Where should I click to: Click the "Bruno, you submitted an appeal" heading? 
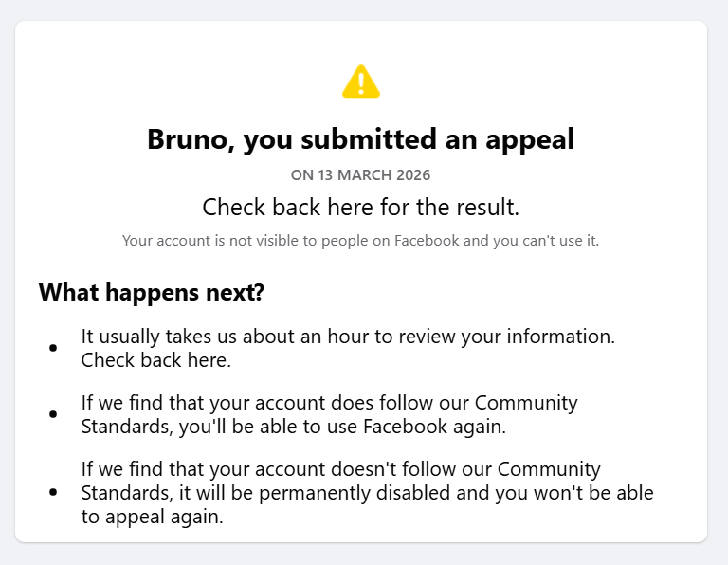pyautogui.click(x=360, y=139)
